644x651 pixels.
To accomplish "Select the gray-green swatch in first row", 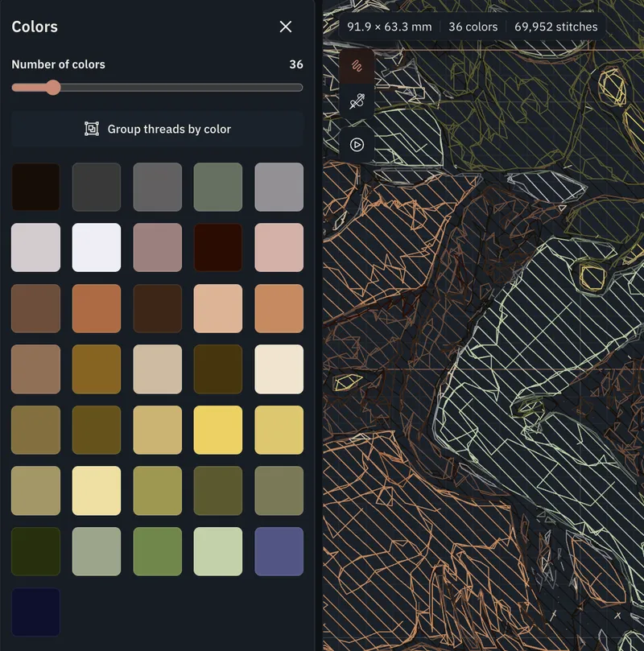I will coord(218,187).
